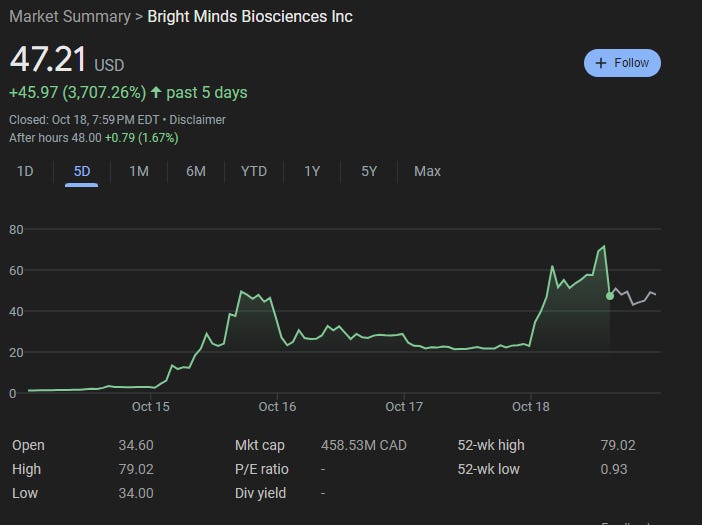Click the Mkt cap value 458.53M CAD
This screenshot has height=525, width=702.
coord(364,445)
